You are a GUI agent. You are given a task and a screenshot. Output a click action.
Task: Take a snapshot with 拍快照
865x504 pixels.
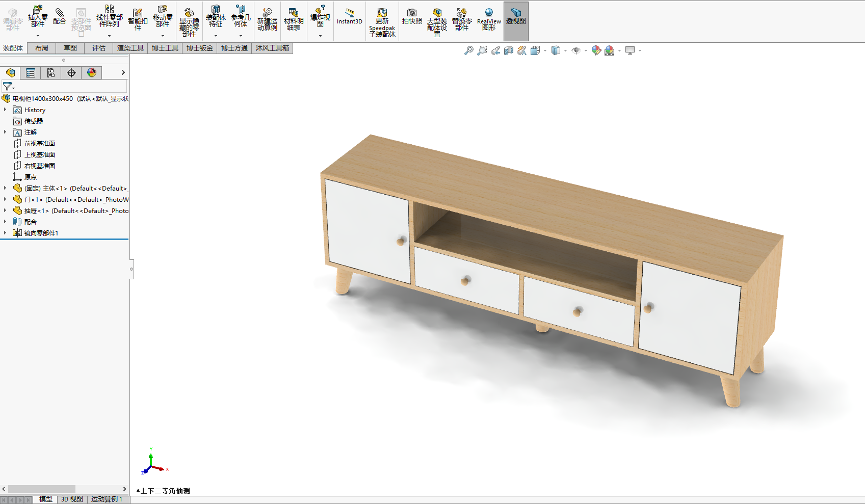pos(412,16)
